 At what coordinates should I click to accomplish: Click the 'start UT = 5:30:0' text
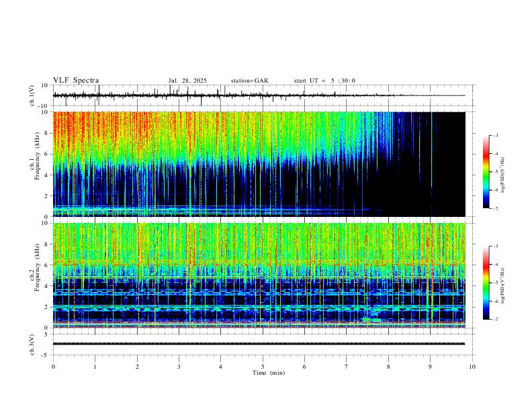point(324,81)
